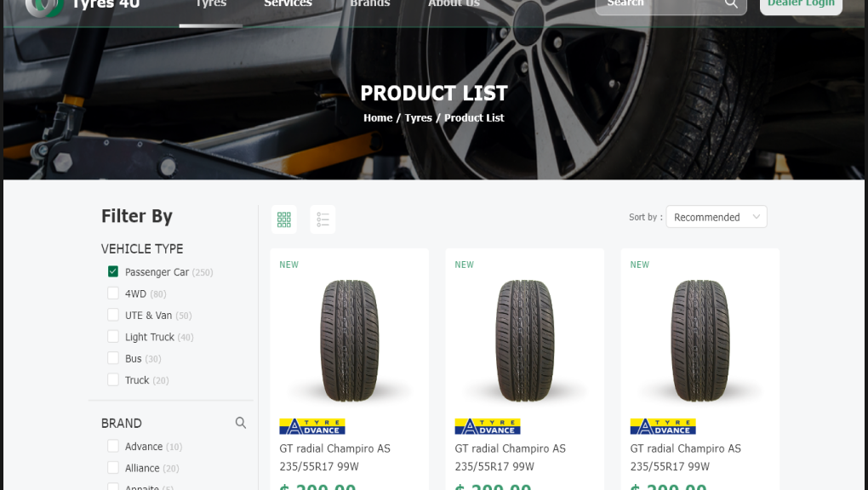868x490 pixels.
Task: Open third tyre product image
Action: [x=700, y=340]
